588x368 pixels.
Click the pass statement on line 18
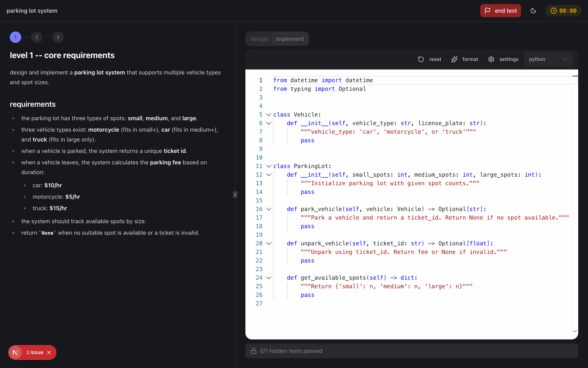(307, 226)
